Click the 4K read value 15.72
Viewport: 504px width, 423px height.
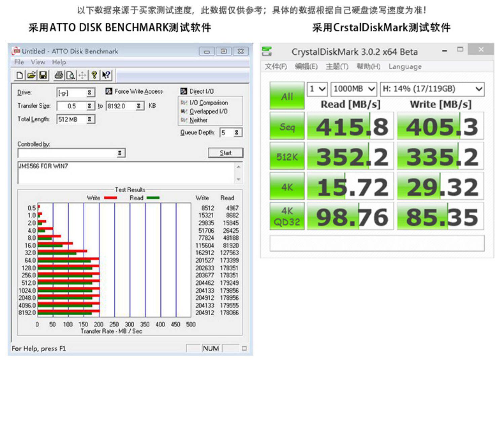click(x=350, y=186)
